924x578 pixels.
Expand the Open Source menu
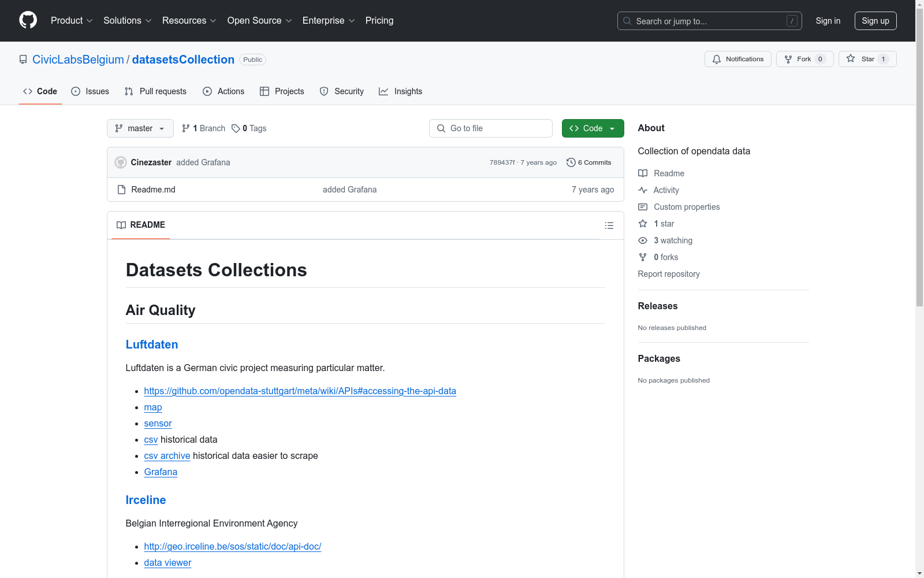tap(260, 21)
